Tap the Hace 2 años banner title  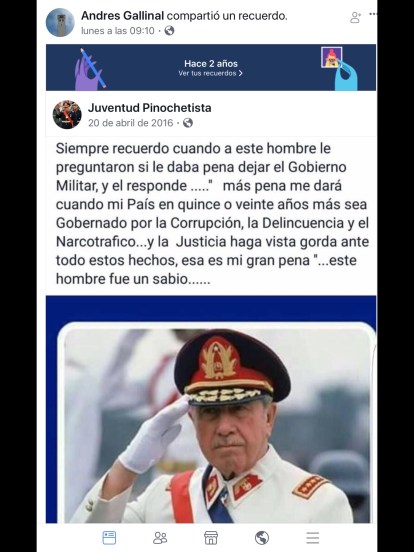click(211, 64)
